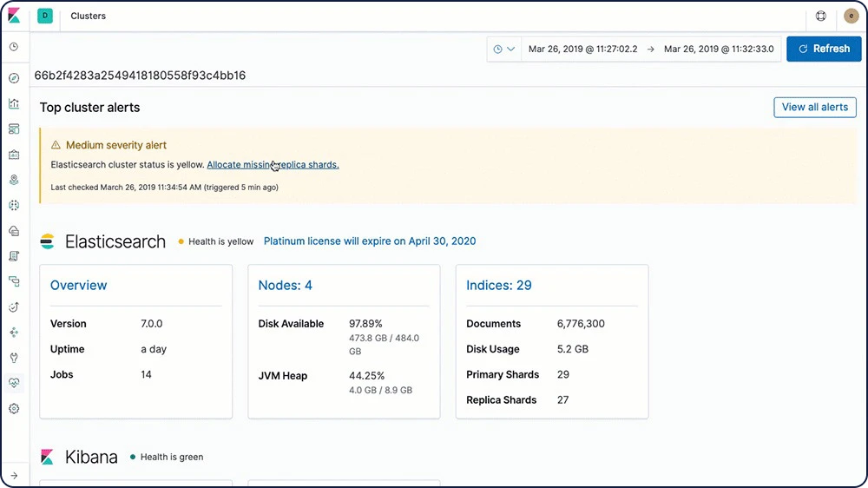This screenshot has height=488, width=868.
Task: Click the Health is green status
Action: click(167, 457)
